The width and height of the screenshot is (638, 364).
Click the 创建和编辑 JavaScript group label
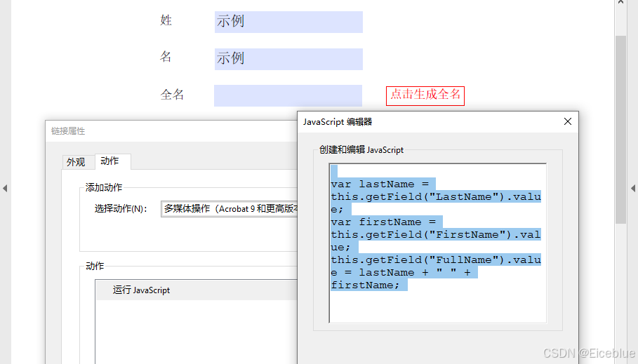(x=361, y=149)
